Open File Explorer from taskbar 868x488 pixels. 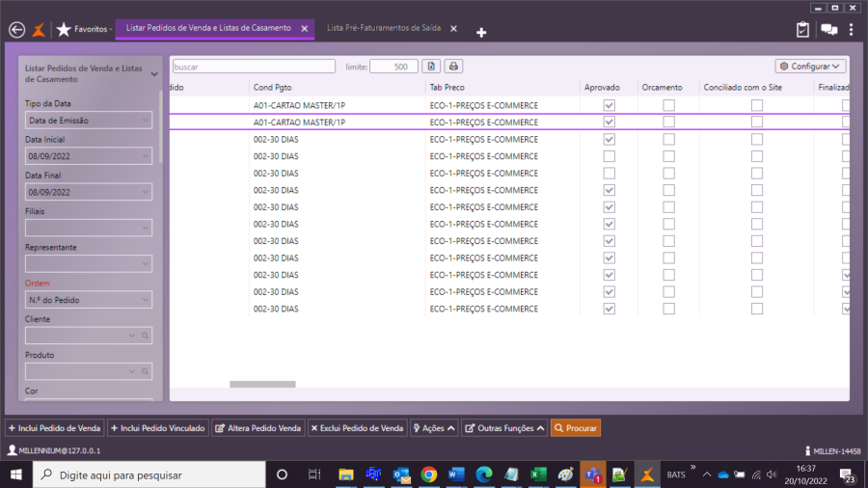pos(346,474)
